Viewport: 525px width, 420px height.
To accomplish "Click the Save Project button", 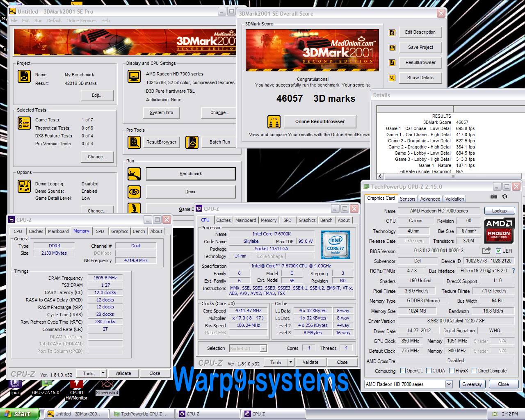I will coord(420,48).
